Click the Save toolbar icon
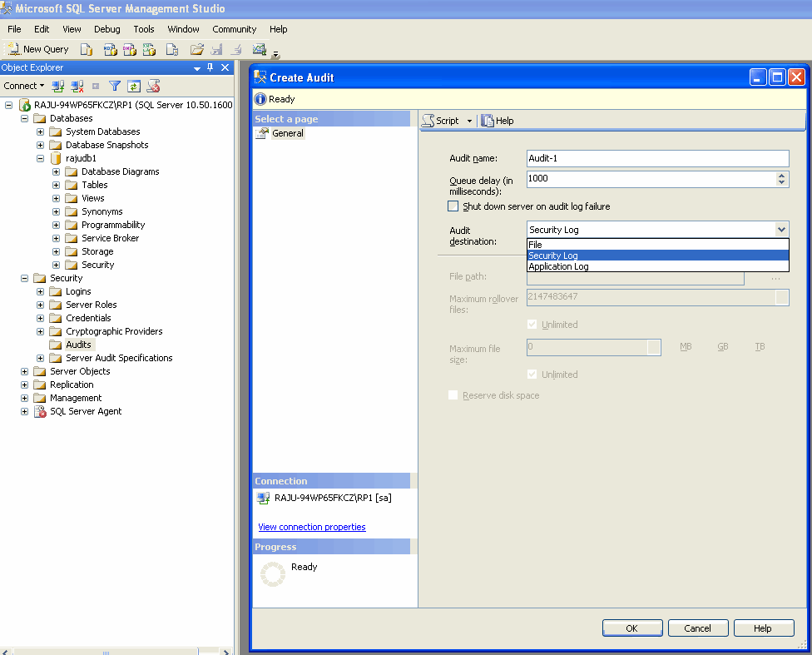812x655 pixels. (217, 49)
